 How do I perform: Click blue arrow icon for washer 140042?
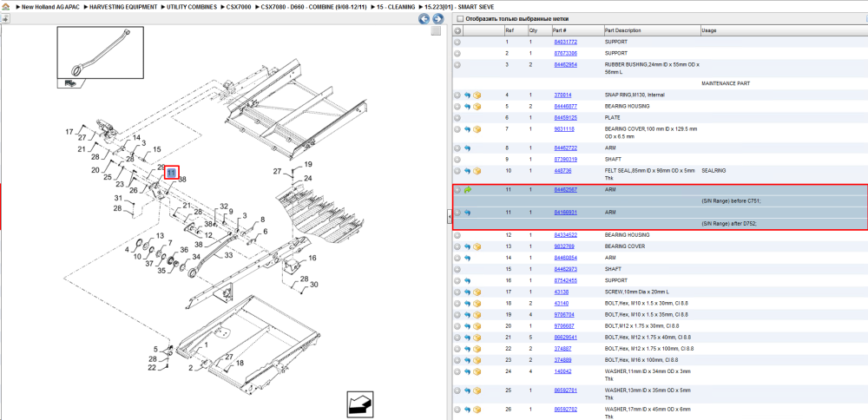pos(467,371)
